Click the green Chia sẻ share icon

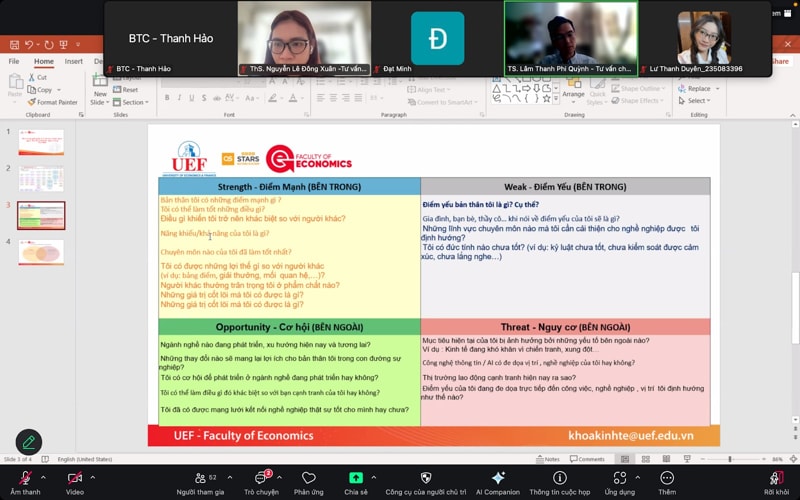coord(356,478)
